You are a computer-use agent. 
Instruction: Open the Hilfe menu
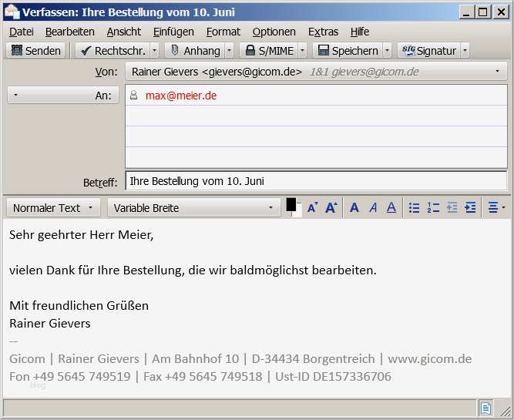coord(360,32)
